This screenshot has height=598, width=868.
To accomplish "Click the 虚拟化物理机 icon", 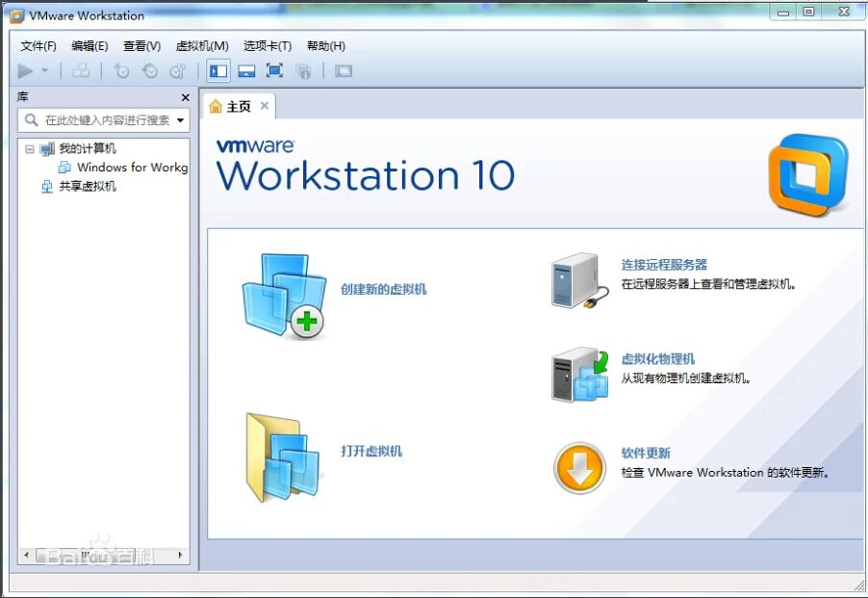I will [579, 375].
